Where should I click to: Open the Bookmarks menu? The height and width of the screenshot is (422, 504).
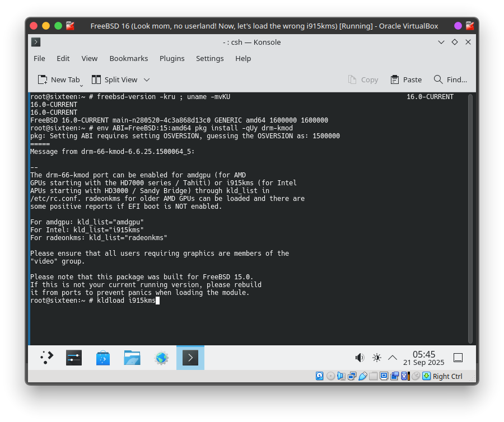(x=129, y=58)
